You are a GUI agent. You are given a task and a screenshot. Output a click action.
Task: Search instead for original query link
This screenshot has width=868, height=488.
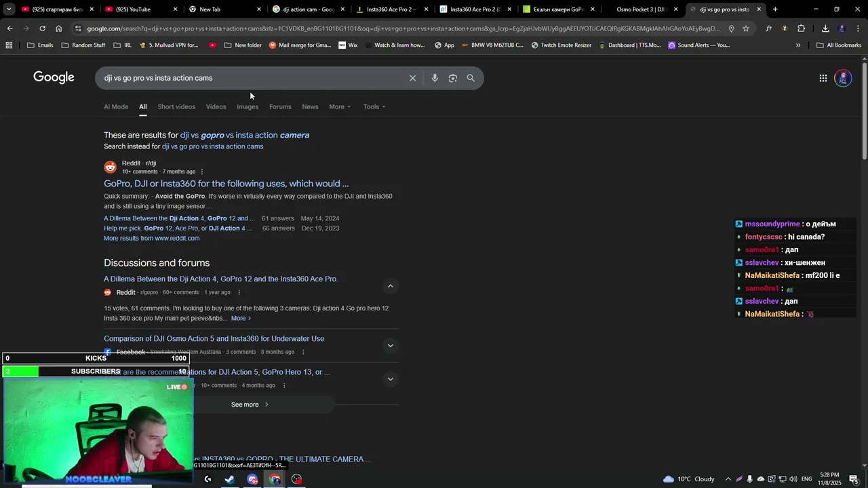tap(212, 146)
